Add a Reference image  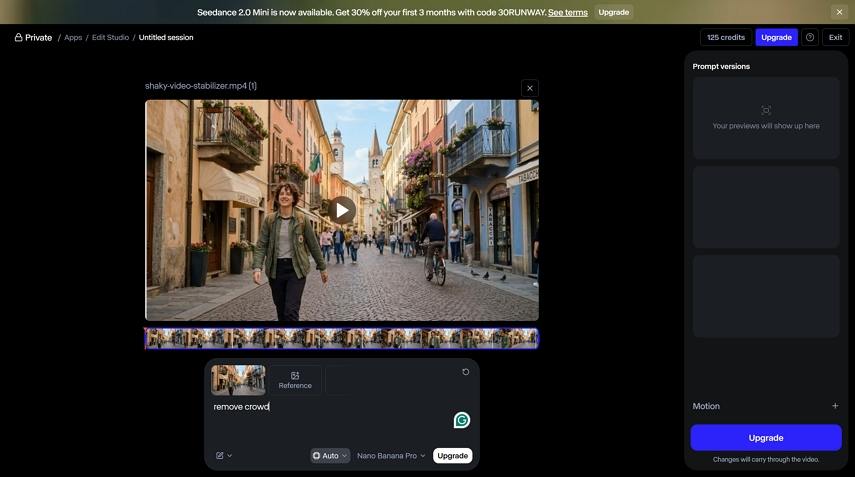pos(295,380)
